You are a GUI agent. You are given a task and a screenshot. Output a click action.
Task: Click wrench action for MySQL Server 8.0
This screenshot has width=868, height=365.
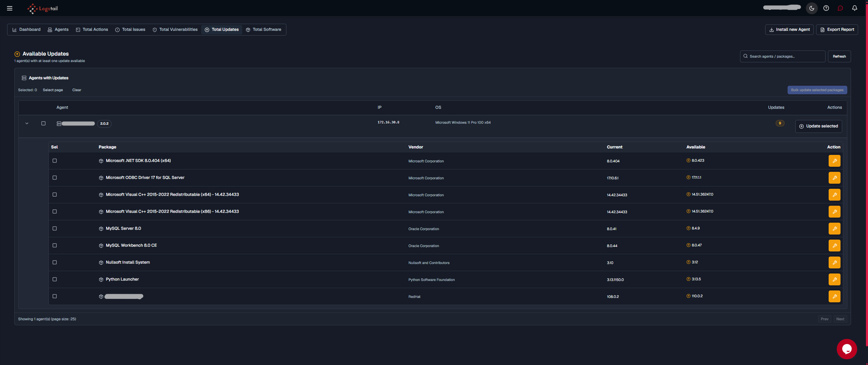click(x=834, y=228)
